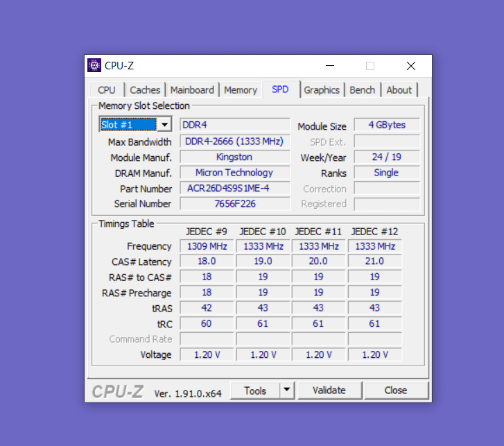Click the 20.0 CAS# Latency cell
The image size is (504, 446).
318,261
